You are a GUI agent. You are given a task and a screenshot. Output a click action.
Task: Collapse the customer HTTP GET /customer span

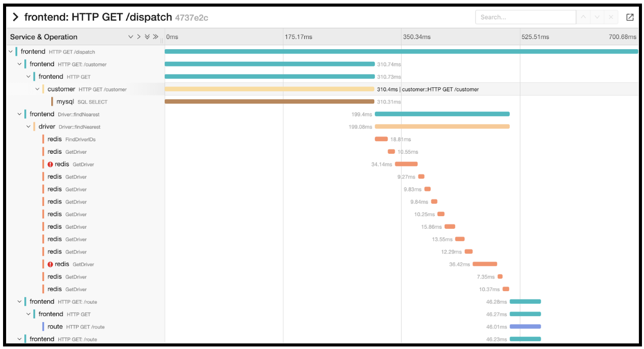[x=37, y=89]
